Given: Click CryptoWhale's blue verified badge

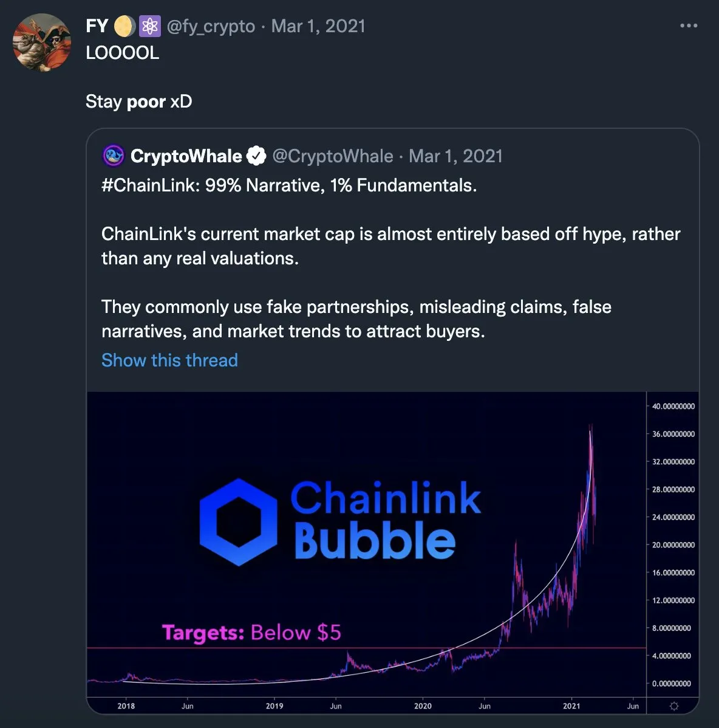Looking at the screenshot, I should (256, 156).
